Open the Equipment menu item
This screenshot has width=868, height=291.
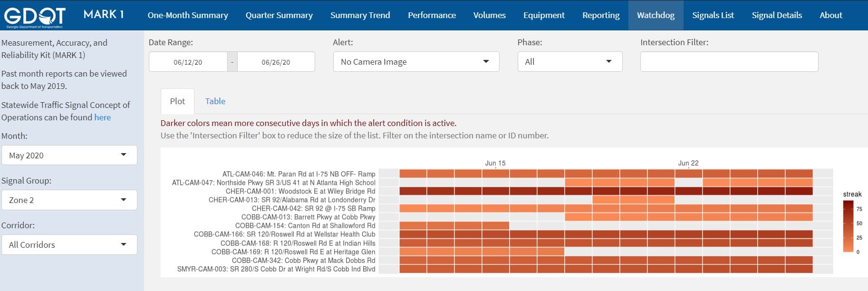tap(544, 15)
